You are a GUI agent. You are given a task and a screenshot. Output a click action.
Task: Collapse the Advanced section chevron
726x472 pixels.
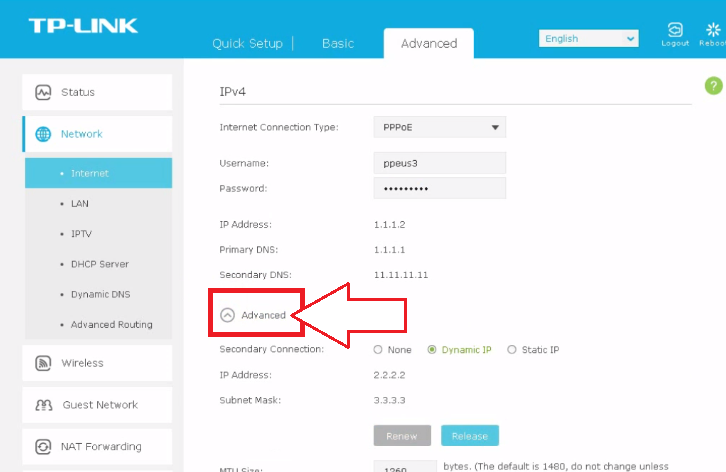click(227, 315)
